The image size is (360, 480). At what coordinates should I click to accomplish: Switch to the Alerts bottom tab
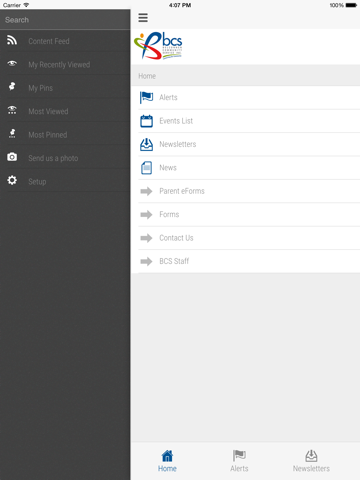pos(239,461)
